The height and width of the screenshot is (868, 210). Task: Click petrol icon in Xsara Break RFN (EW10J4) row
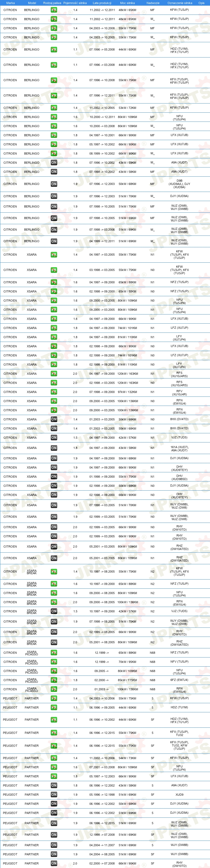coord(54,602)
